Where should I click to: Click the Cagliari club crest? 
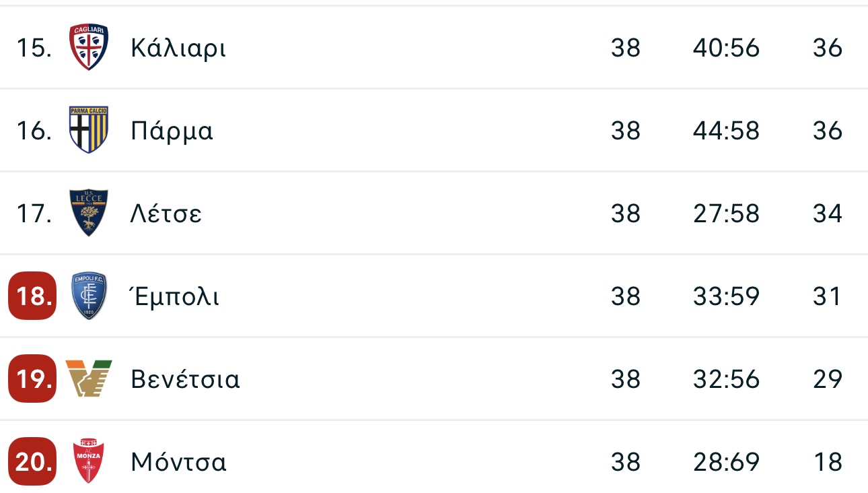tap(89, 47)
